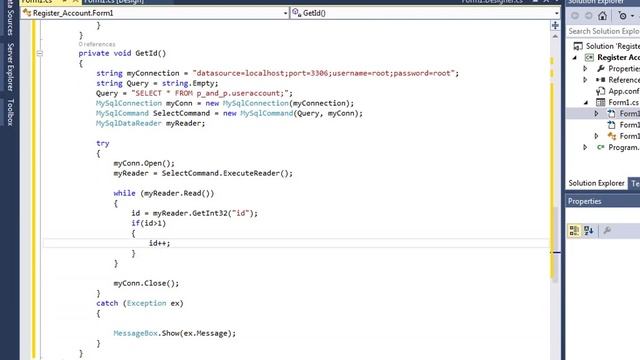The image size is (640, 360).
Task: Open the Toolbox side tab
Action: pos(10,112)
